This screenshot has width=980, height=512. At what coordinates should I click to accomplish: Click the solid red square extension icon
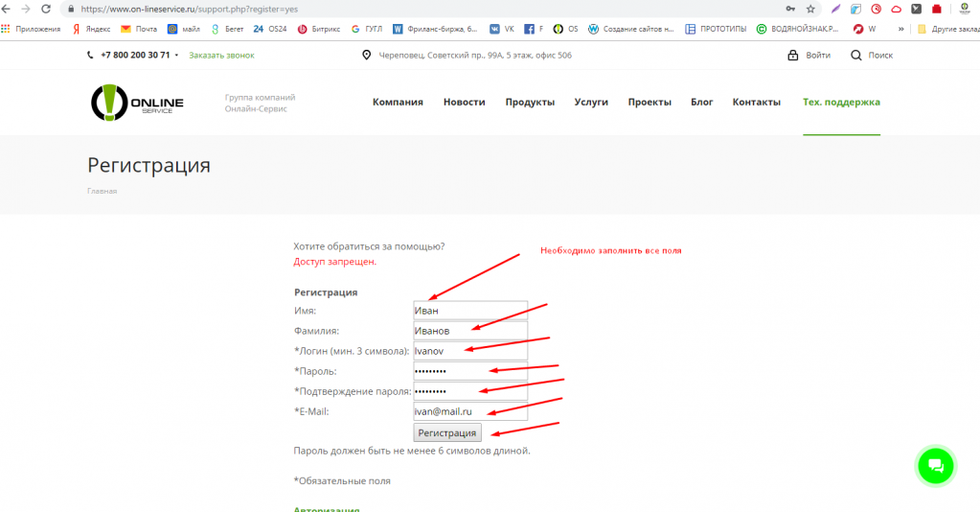[936, 9]
